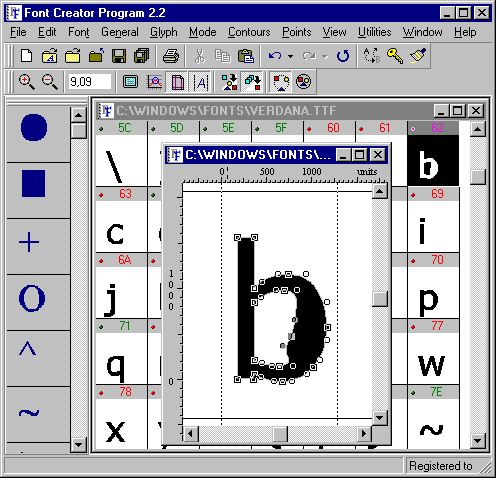Select the j glyph cell 6A
The width and height of the screenshot is (496, 478).
click(121, 286)
